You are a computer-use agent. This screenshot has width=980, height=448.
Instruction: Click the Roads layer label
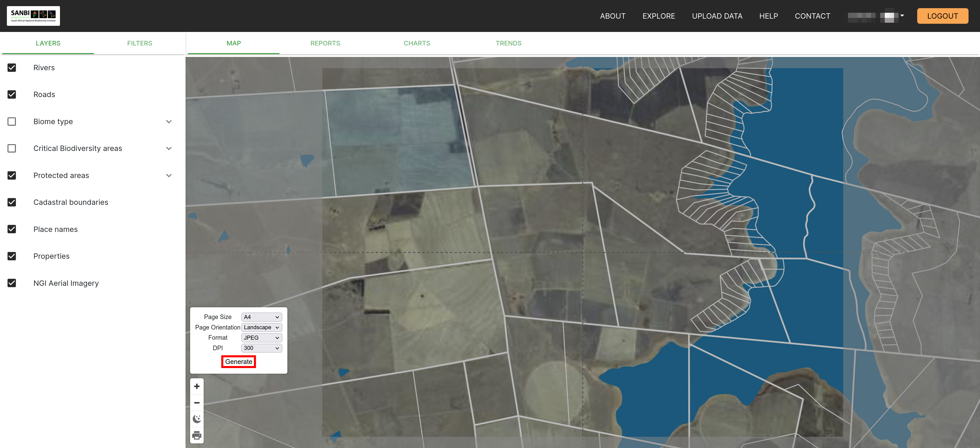click(x=44, y=95)
